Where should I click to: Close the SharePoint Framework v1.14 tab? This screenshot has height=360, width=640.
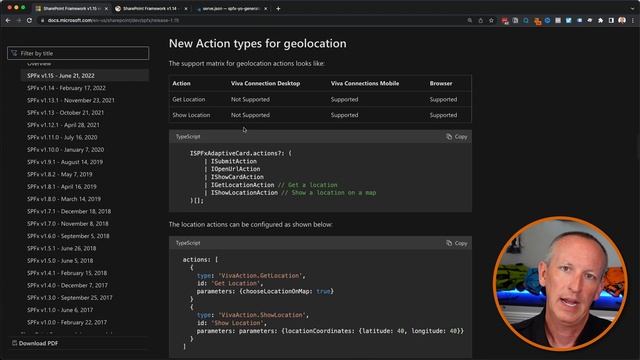pyautogui.click(x=186, y=9)
